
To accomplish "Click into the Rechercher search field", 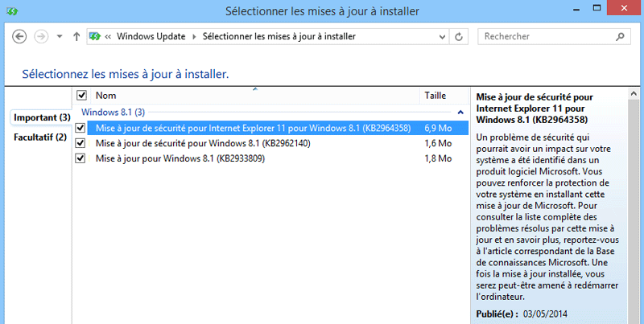I will (x=546, y=36).
